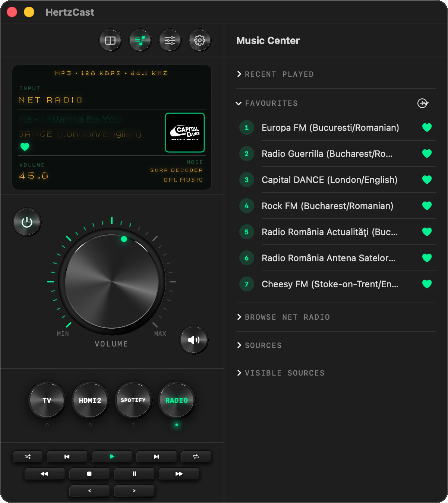Click the Capital Dance station artwork thumbnail
The height and width of the screenshot is (503, 448).
coord(185,133)
